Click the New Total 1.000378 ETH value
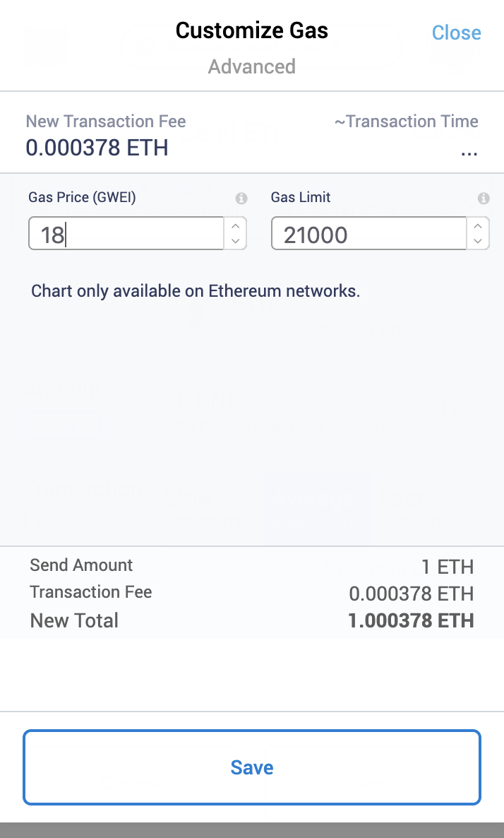 pyautogui.click(x=411, y=621)
